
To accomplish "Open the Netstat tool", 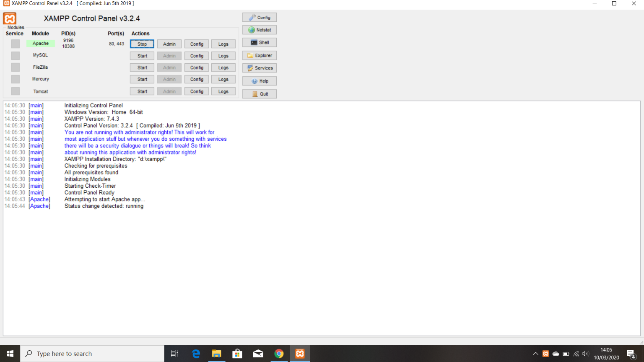I will click(x=260, y=30).
